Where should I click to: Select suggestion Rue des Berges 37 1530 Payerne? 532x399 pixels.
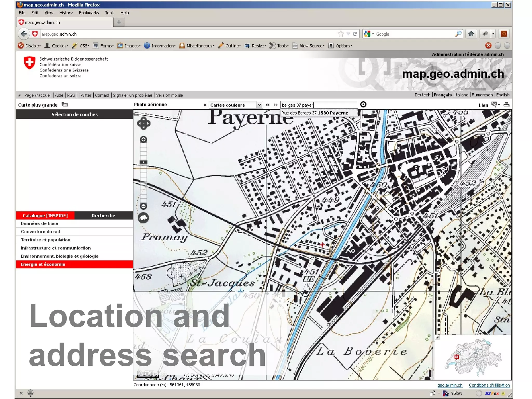319,113
